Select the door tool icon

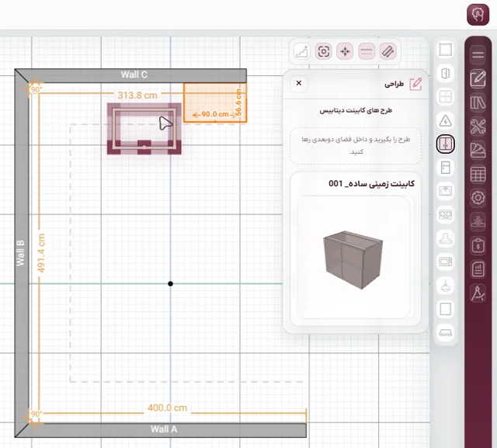coord(445,74)
